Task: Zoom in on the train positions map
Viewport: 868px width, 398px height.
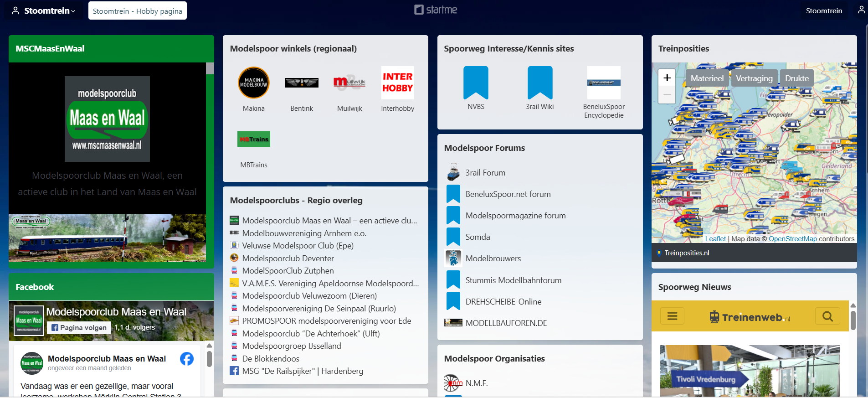Action: [667, 78]
